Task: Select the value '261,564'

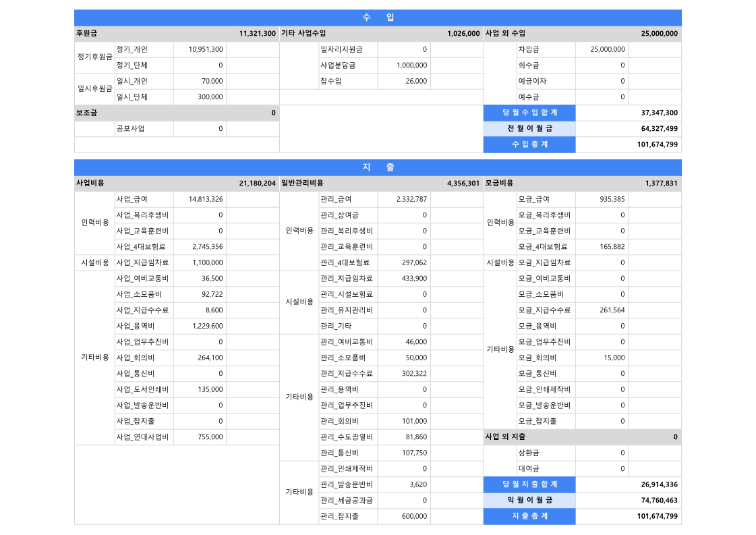Action: (612, 310)
